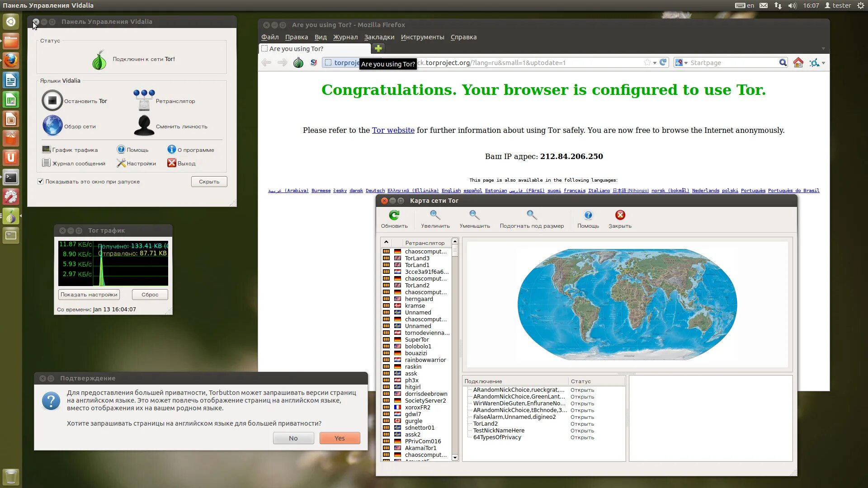
Task: Click Показать настройки in Tor traffic window
Action: pos(89,295)
